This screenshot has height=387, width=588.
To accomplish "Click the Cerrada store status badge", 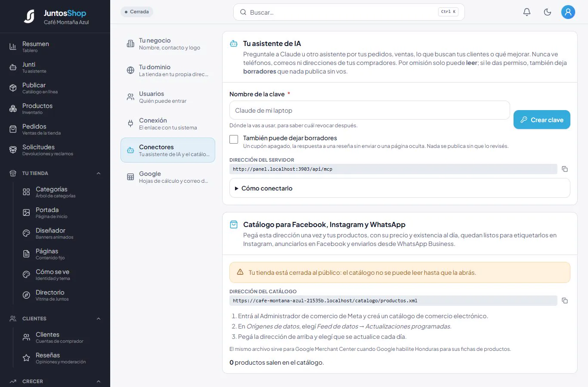I will coord(137,12).
